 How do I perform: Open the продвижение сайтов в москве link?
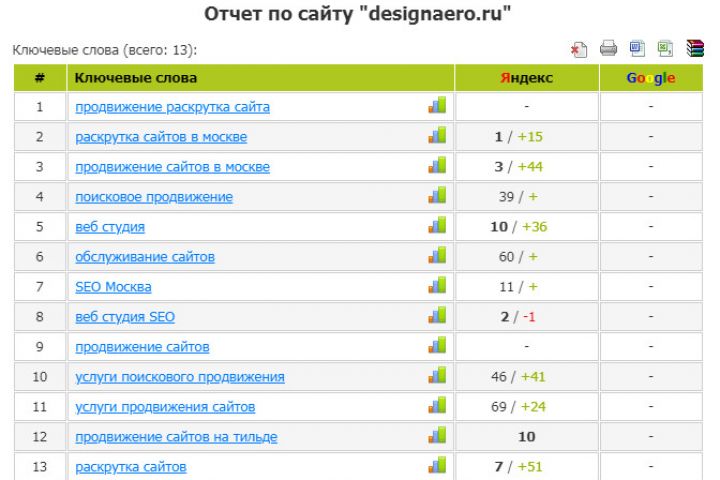(x=172, y=167)
